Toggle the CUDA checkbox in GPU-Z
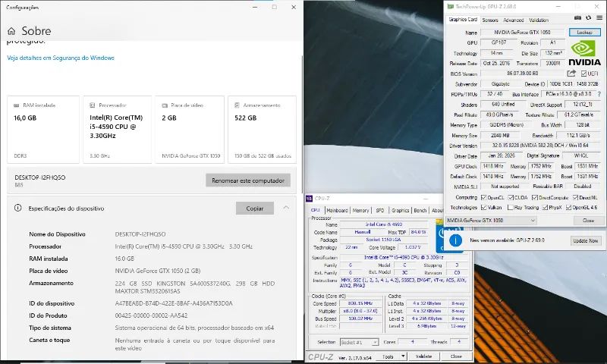The image size is (607, 364). click(x=511, y=197)
